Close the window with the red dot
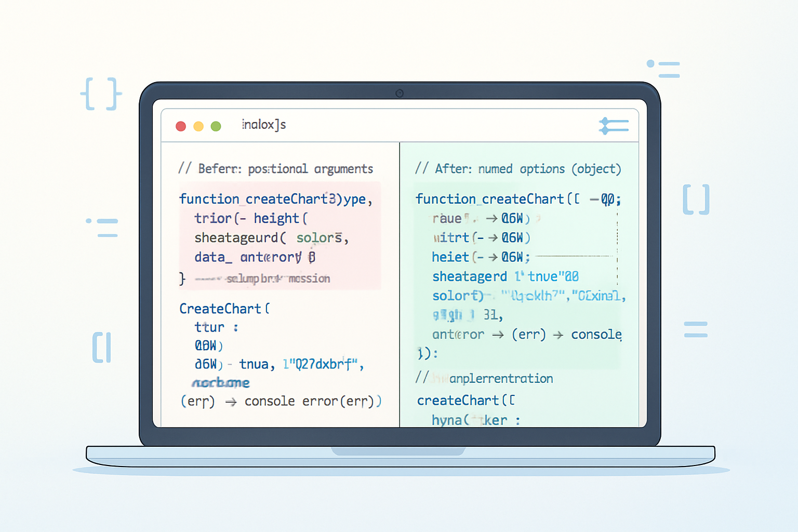The image size is (798, 532). click(x=181, y=126)
